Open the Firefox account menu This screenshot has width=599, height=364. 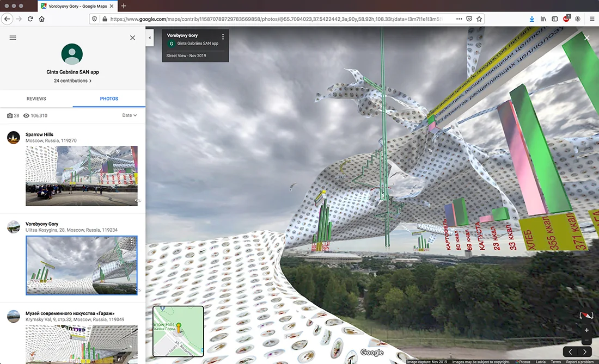coord(578,18)
